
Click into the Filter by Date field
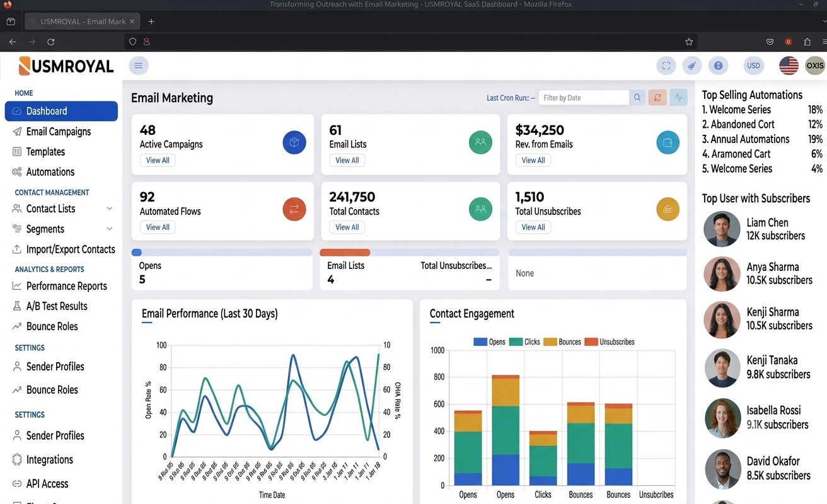click(584, 98)
